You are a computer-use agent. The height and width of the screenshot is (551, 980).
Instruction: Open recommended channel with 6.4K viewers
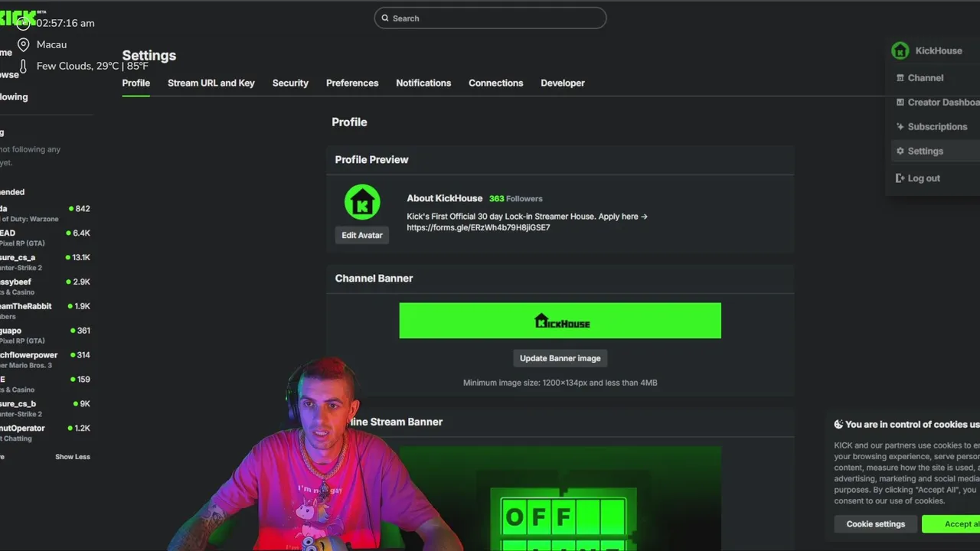point(45,238)
